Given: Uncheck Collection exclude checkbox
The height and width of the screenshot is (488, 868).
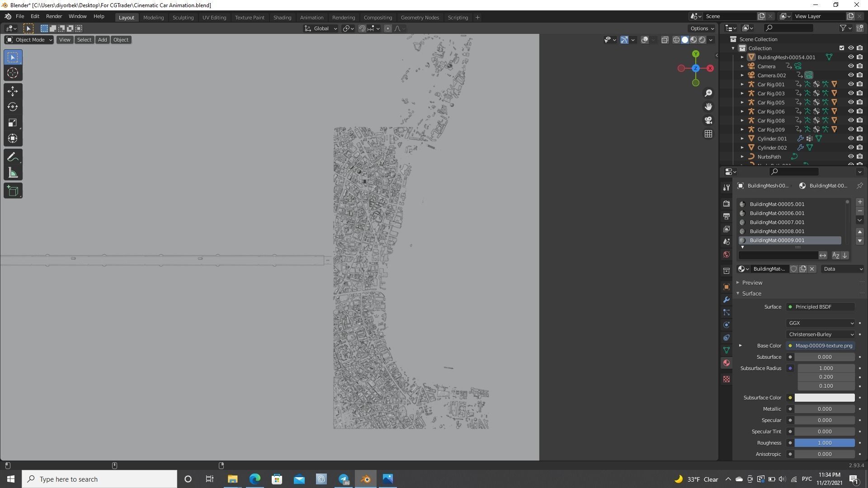Looking at the screenshot, I should click(841, 48).
